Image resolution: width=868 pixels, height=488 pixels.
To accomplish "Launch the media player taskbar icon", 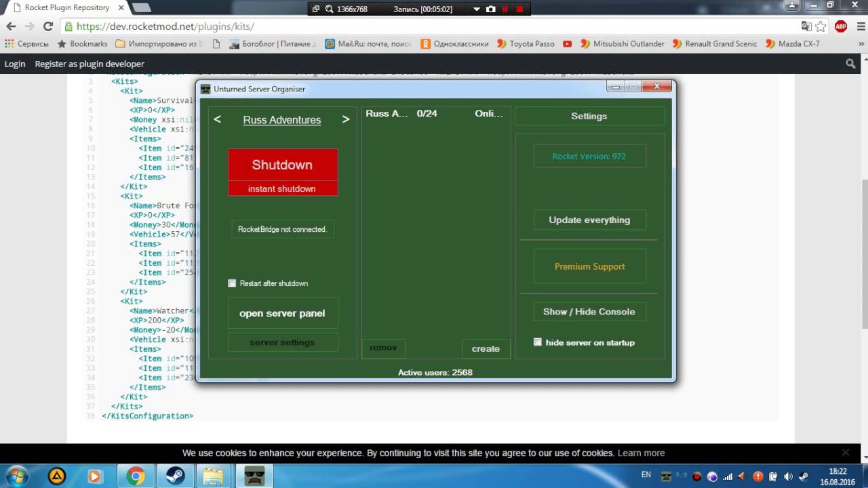I will point(94,476).
